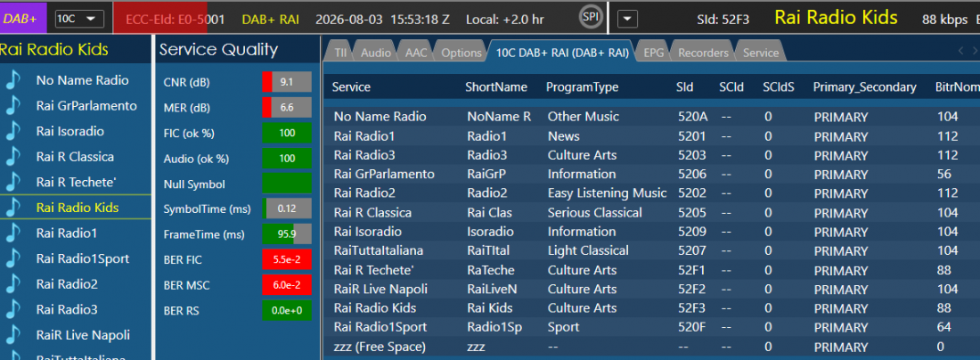The height and width of the screenshot is (360, 980).
Task: Click music note icon beside Rai Radio2
Action: click(x=13, y=284)
